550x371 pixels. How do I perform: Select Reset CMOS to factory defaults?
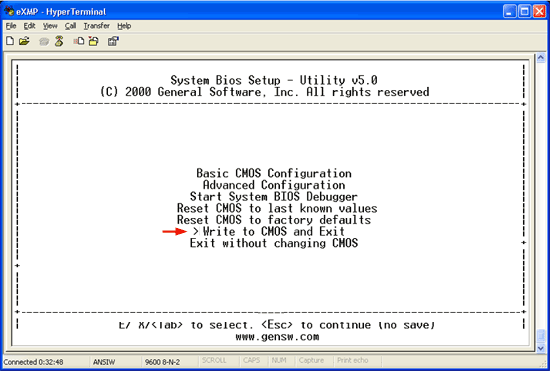pyautogui.click(x=274, y=220)
